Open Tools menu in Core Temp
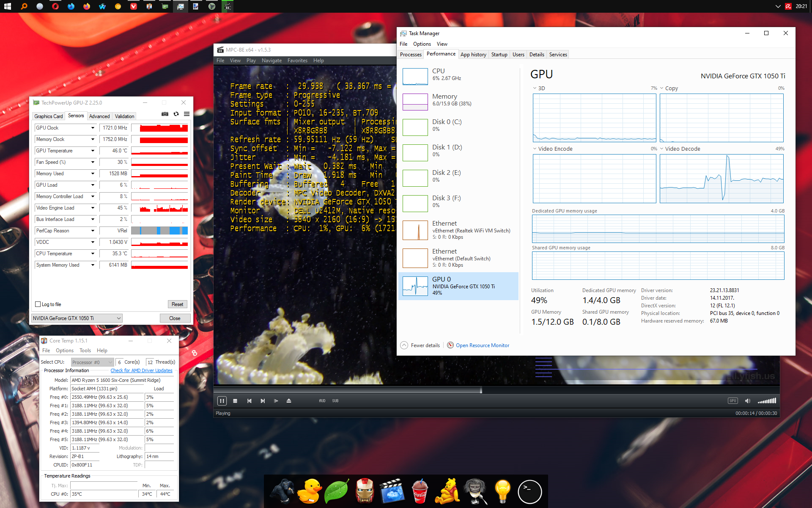Screen dimensions: 812x508 tap(85, 351)
